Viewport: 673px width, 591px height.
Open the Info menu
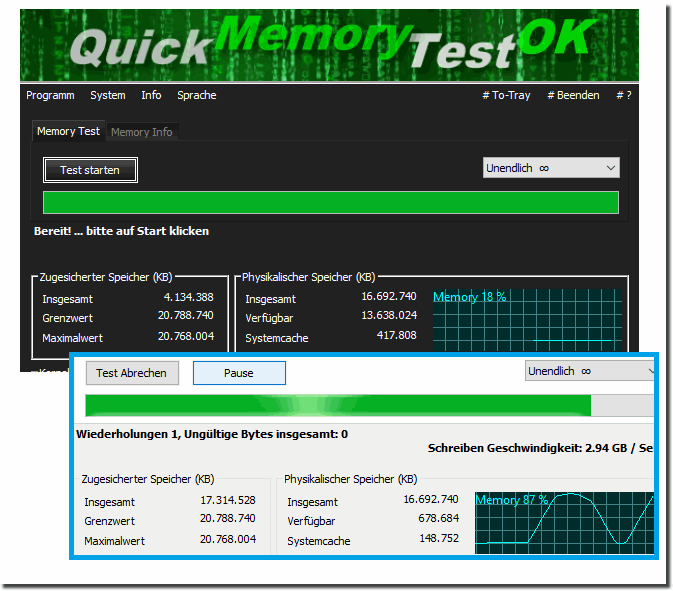click(152, 95)
